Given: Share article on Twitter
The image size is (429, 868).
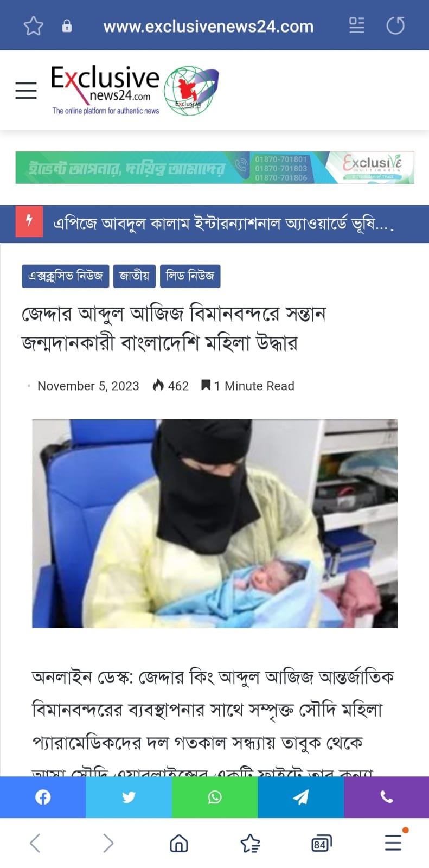Looking at the screenshot, I should [129, 797].
